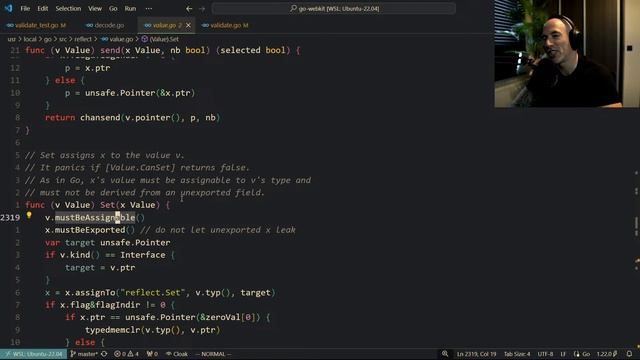Viewport: 640px width, 360px height.
Task: Click the go-webkit command center search box
Action: click(x=334, y=9)
